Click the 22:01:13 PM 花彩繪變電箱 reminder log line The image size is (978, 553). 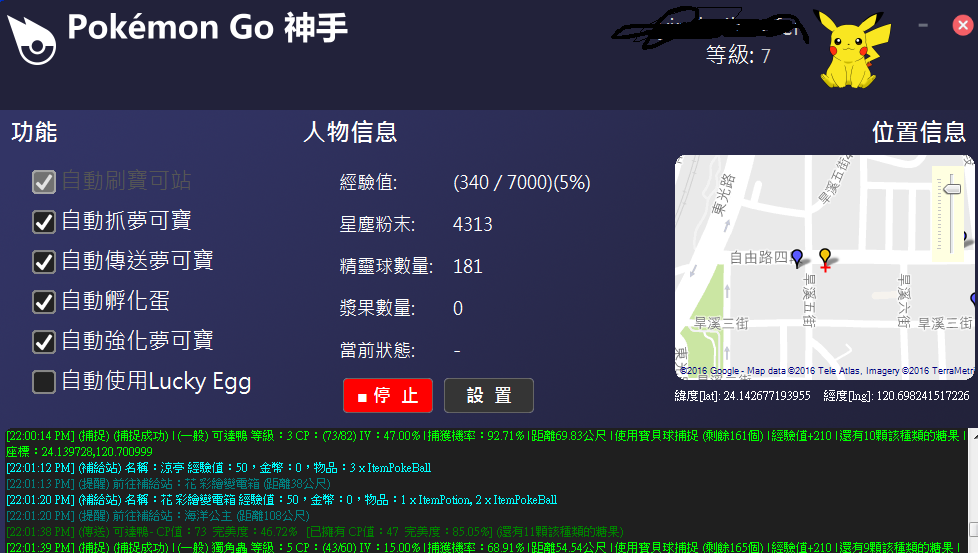pos(168,484)
